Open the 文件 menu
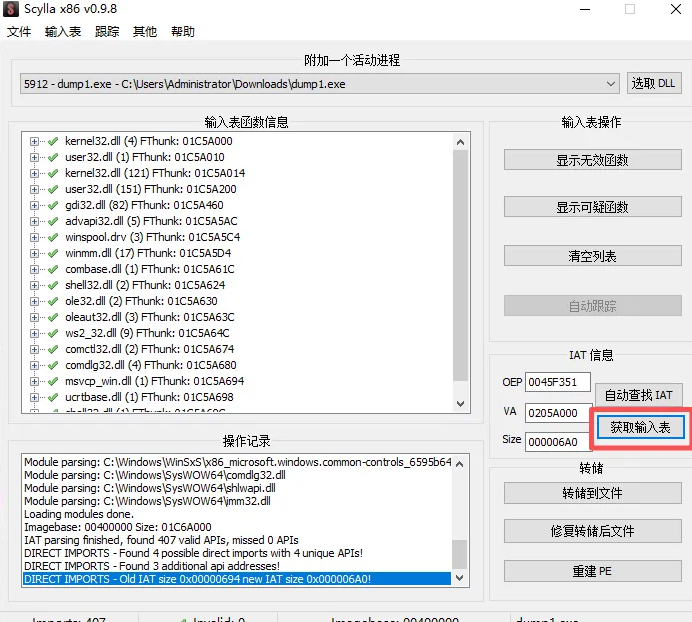692x622 pixels. pyautogui.click(x=19, y=32)
